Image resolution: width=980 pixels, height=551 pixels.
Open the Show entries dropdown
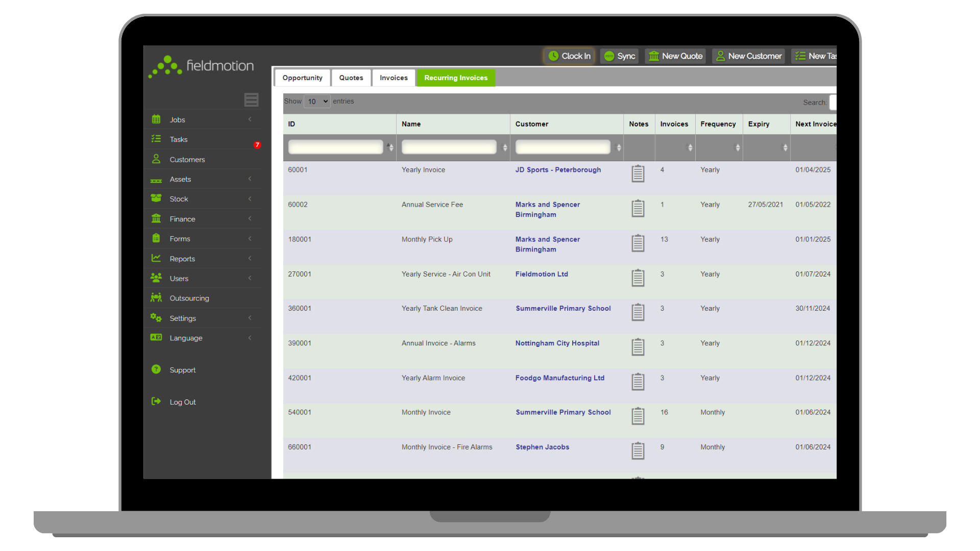click(x=316, y=101)
